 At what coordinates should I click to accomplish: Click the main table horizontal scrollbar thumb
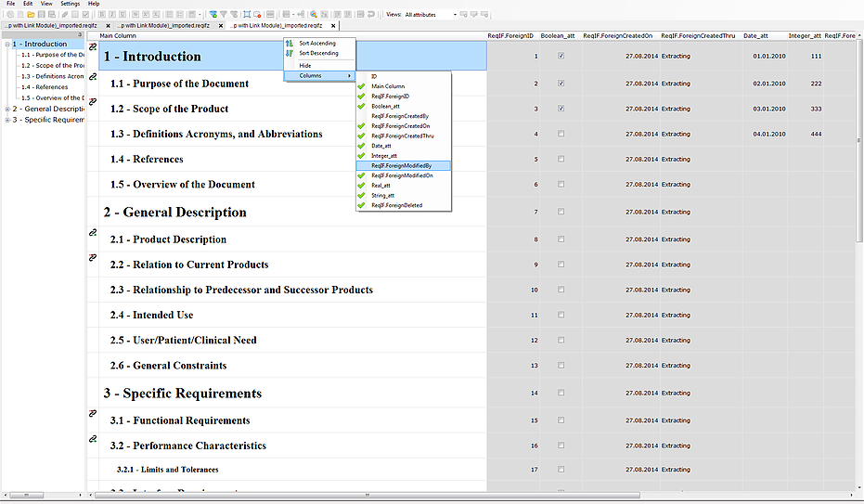[367, 496]
